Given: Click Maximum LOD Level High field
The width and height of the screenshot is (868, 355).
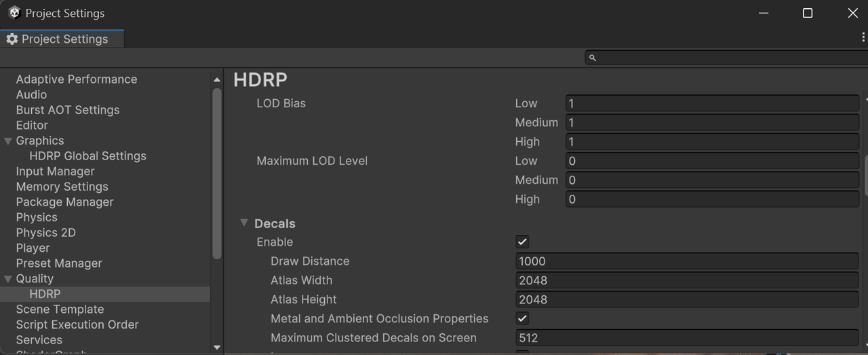Looking at the screenshot, I should pos(712,200).
